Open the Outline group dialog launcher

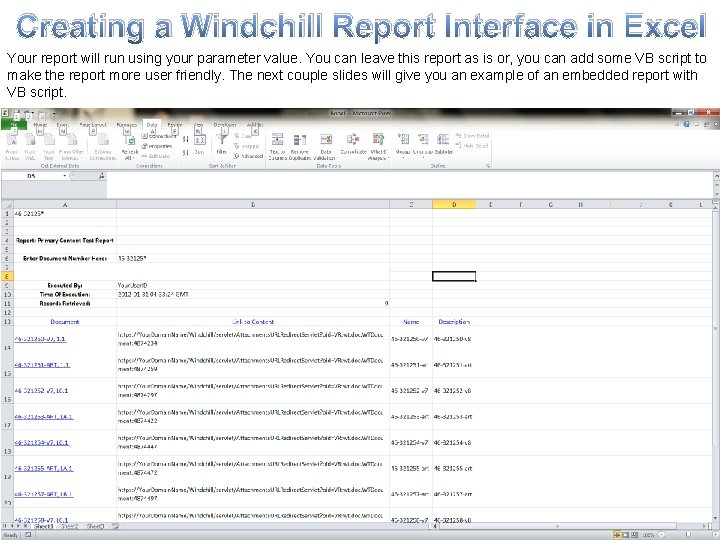point(488,166)
